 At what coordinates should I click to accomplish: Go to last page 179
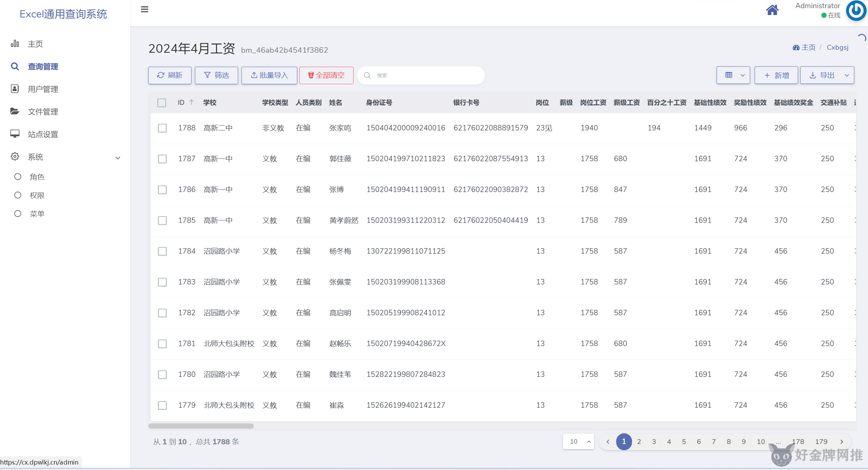click(821, 442)
